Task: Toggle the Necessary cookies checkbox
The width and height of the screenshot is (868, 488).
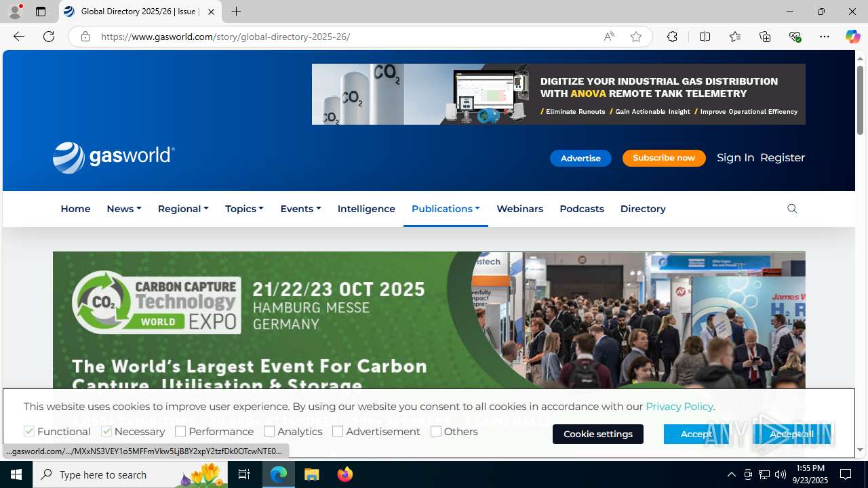Action: 106,431
